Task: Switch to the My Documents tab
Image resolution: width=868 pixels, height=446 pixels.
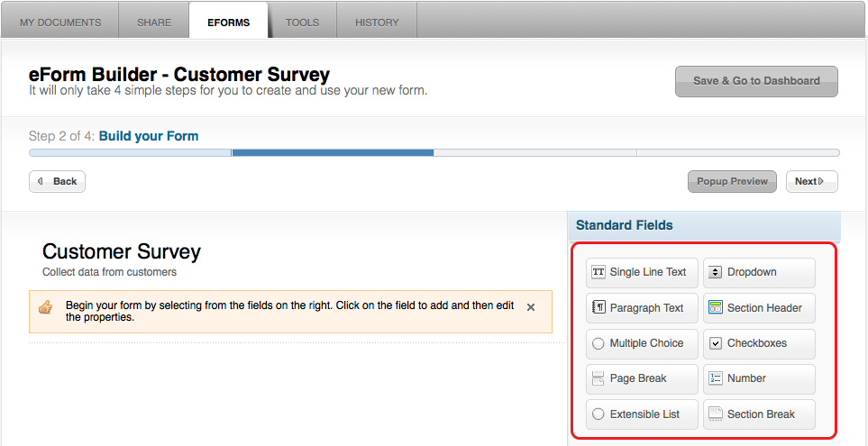Action: coord(60,23)
